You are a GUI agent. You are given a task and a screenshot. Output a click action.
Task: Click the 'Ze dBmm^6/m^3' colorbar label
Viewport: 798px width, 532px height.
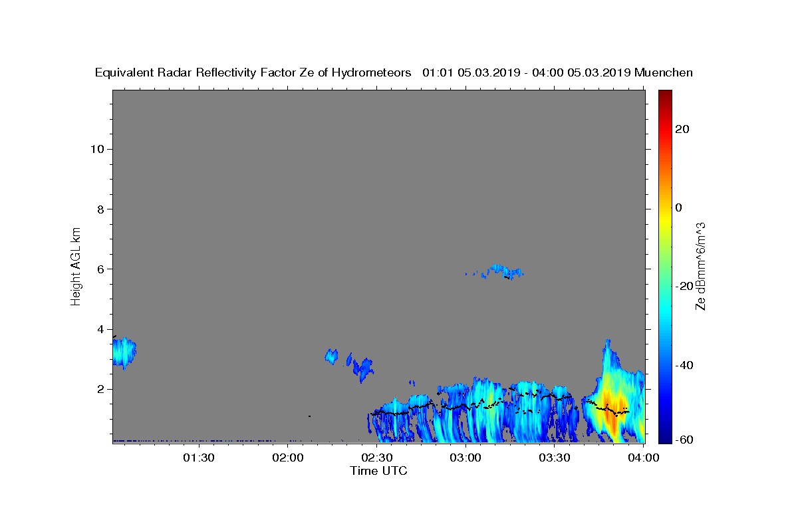pos(700,266)
